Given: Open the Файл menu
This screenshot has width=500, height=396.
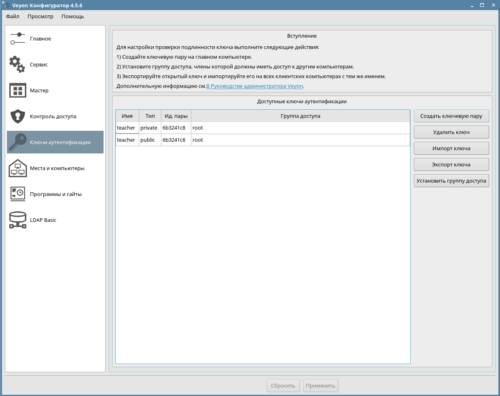Looking at the screenshot, I should tap(13, 16).
